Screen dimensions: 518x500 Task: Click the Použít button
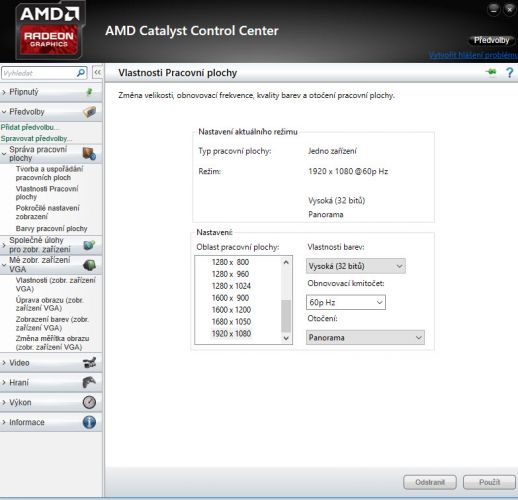(489, 482)
